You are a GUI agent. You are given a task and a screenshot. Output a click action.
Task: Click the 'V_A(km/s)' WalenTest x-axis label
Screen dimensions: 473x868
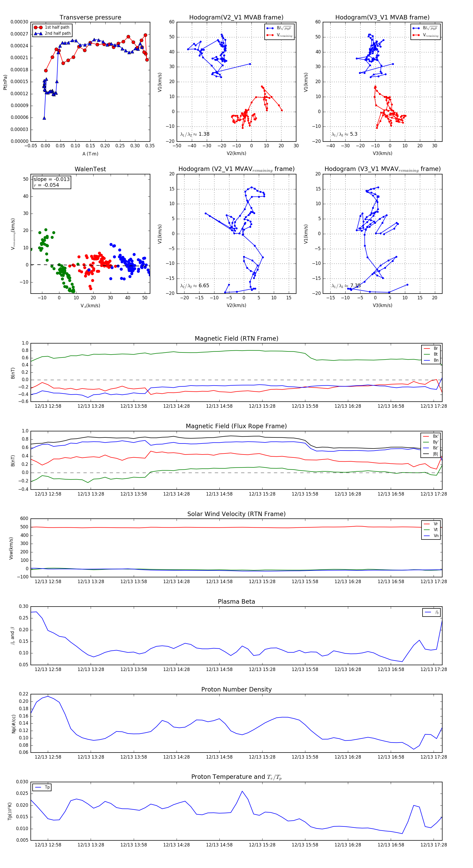click(90, 306)
